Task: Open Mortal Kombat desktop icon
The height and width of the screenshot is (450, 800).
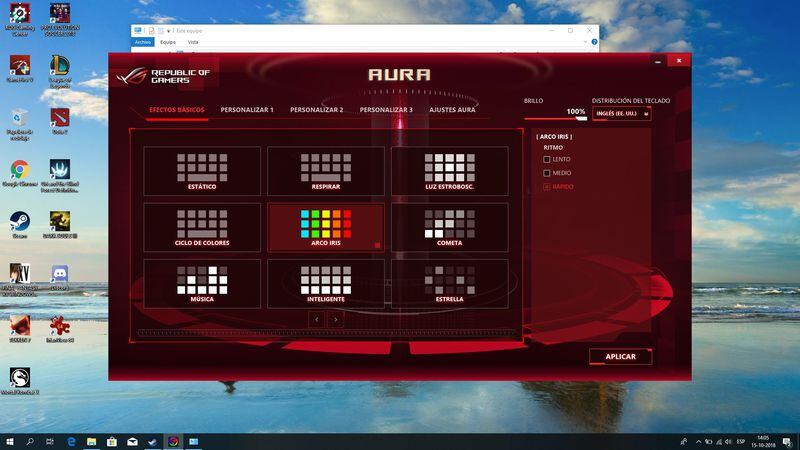Action: tap(20, 381)
